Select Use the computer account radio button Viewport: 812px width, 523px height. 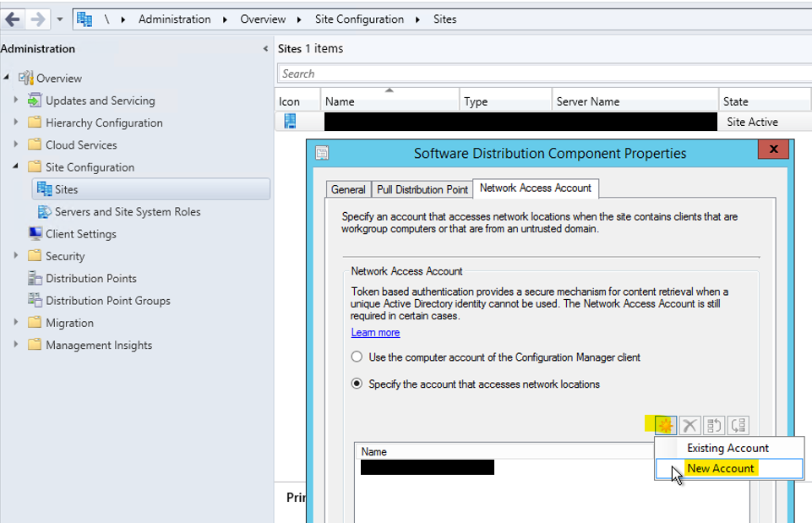tap(357, 357)
